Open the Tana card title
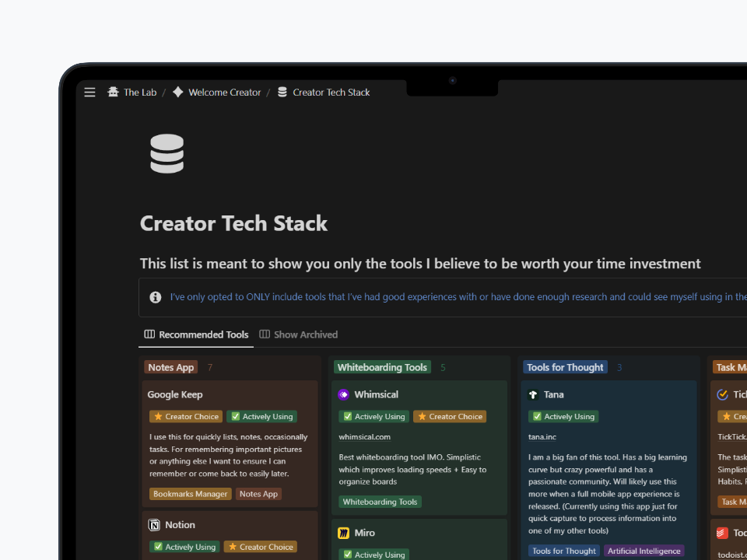 [x=553, y=395]
